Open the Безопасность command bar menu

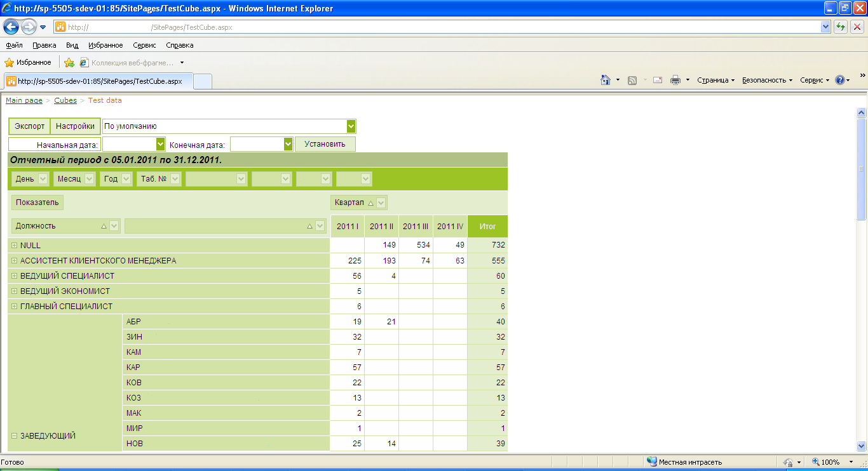[768, 80]
